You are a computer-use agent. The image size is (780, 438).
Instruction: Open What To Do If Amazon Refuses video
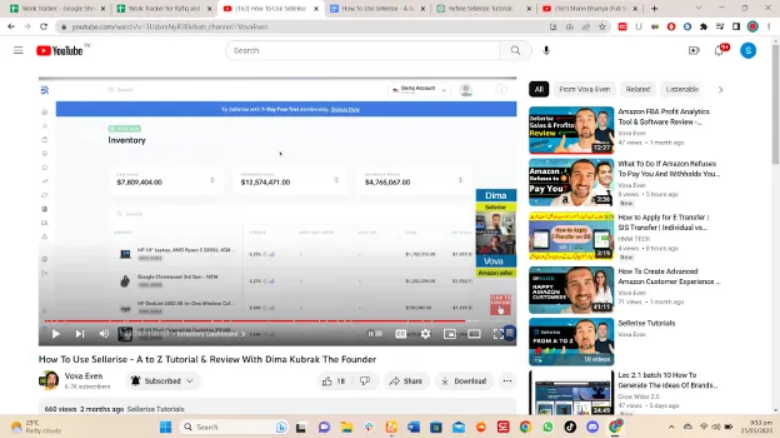pos(571,182)
